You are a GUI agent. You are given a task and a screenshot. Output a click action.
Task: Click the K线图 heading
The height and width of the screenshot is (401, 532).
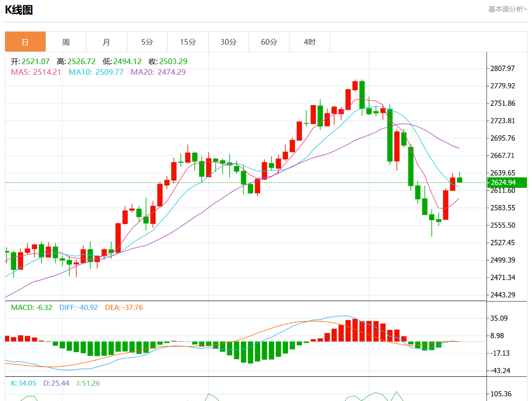[x=19, y=10]
